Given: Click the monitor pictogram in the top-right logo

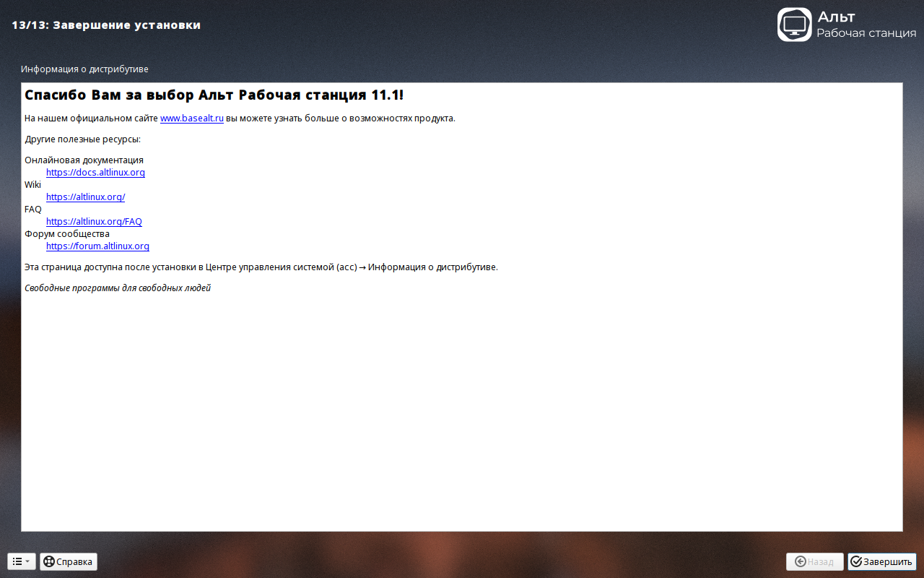Looking at the screenshot, I should pos(794,25).
